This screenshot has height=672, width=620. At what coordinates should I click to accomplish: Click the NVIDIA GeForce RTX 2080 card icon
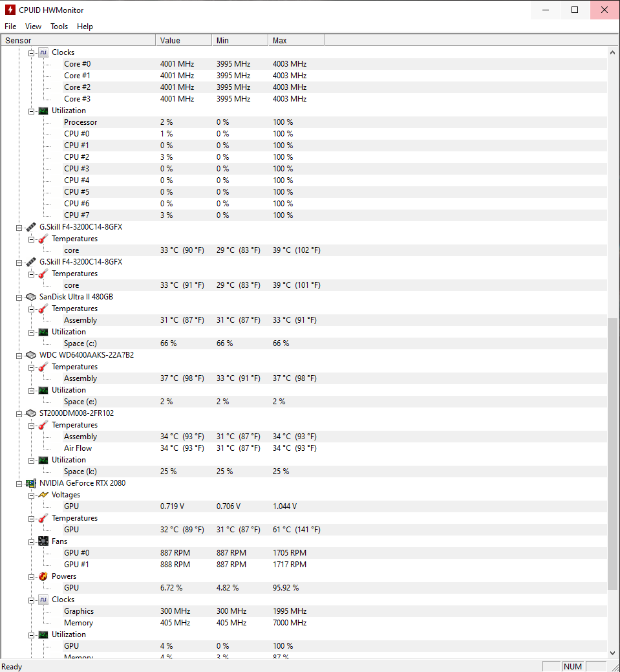(x=31, y=483)
